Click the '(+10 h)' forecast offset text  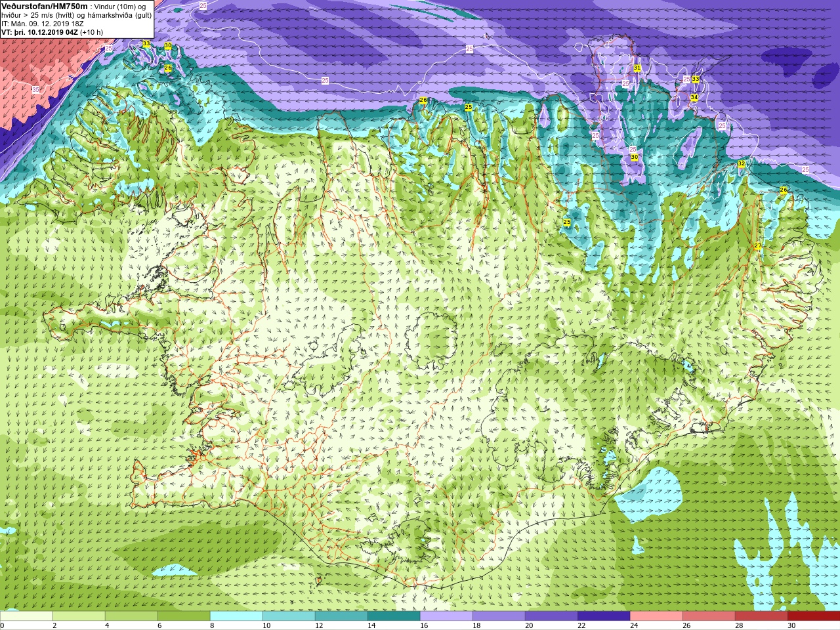pyautogui.click(x=92, y=31)
